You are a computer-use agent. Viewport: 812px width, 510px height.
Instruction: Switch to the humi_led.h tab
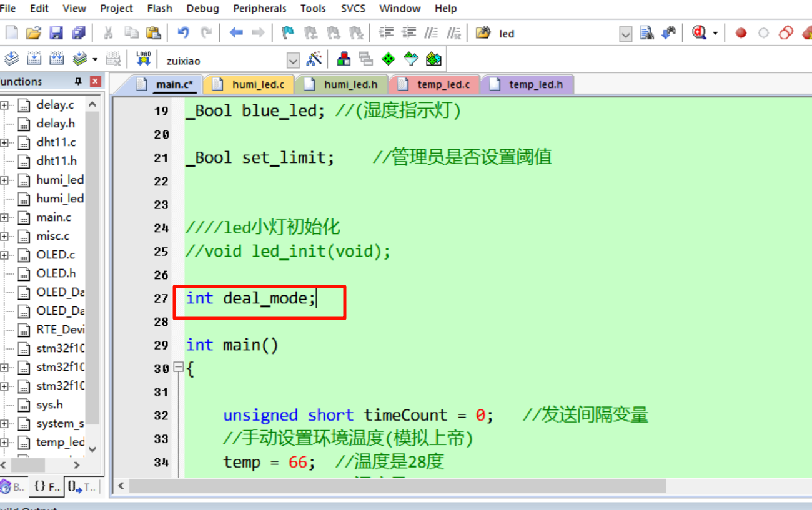[x=342, y=84]
